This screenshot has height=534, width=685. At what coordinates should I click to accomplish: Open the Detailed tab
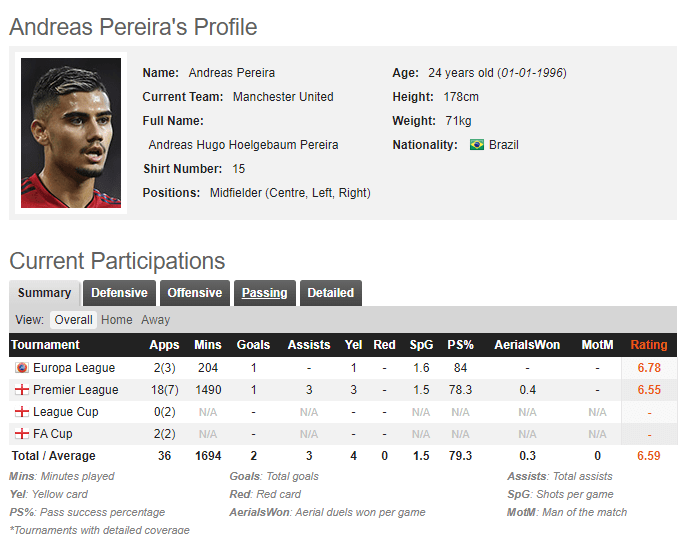(330, 293)
